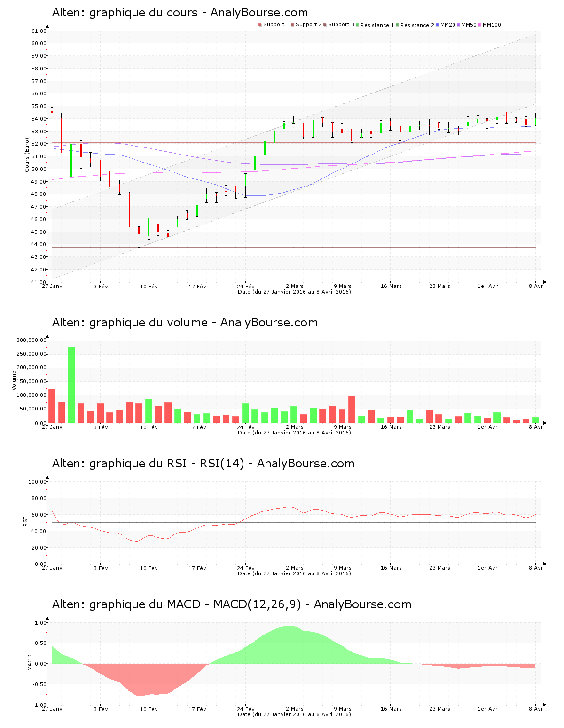Click the green Résistance 1 legend swatch

tap(358, 25)
